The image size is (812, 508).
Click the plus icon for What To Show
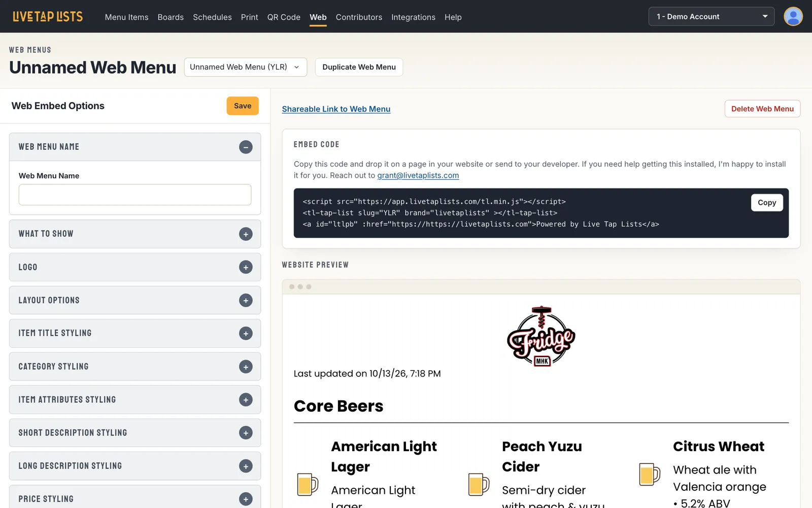point(246,234)
